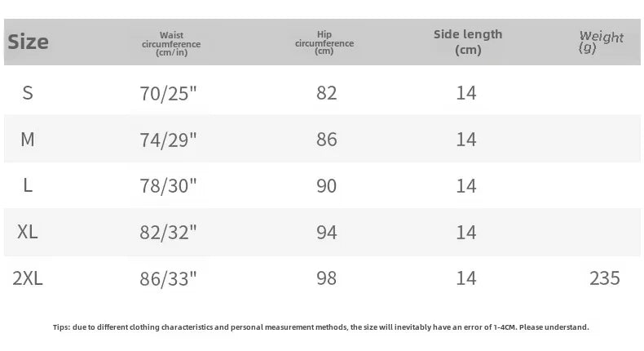Select the S size row label

tap(28, 93)
